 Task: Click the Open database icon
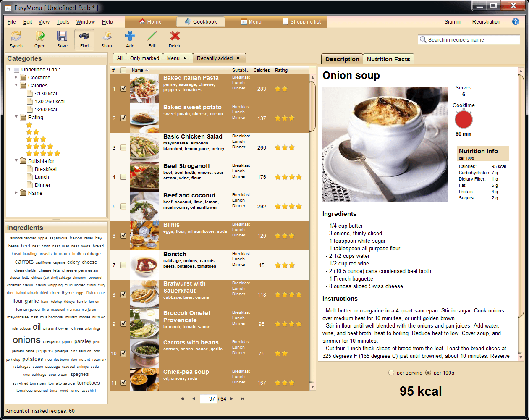40,37
